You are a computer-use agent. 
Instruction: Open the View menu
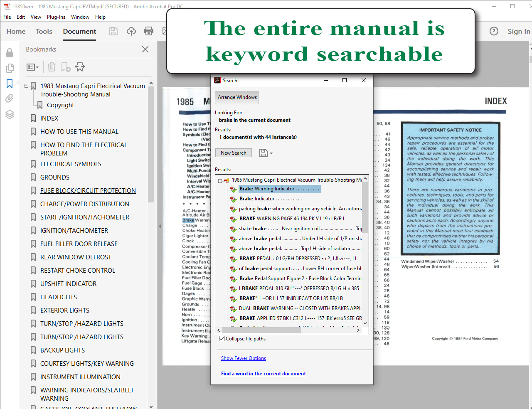[x=36, y=17]
